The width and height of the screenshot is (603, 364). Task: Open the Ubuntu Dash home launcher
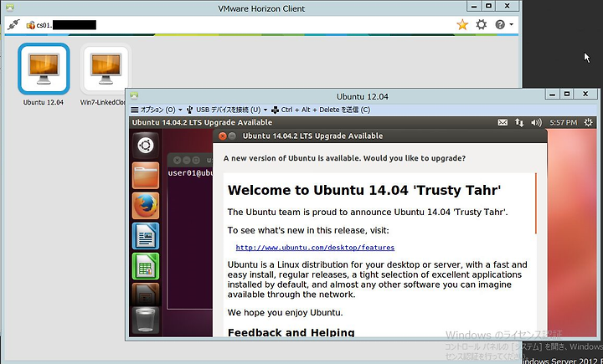[146, 146]
